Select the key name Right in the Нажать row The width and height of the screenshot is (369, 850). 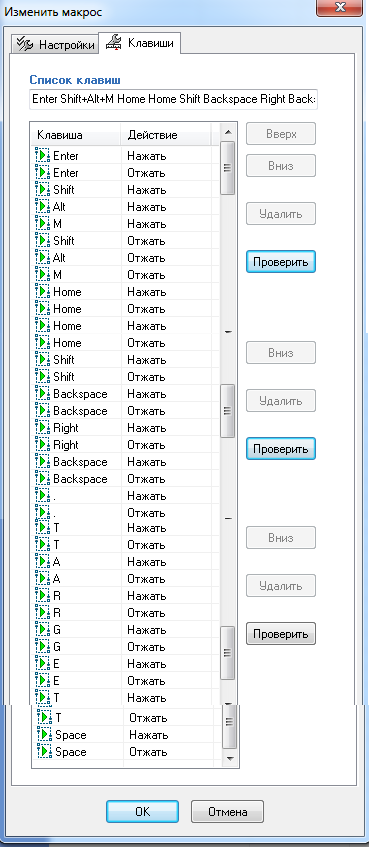66,428
